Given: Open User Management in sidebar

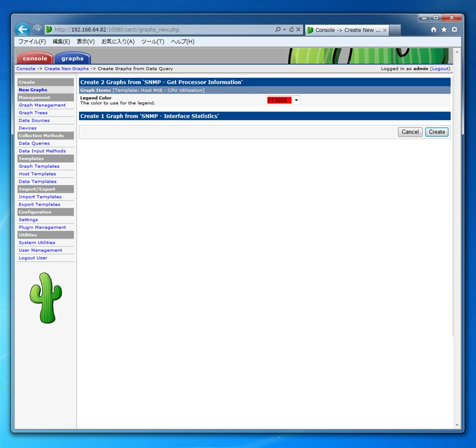Looking at the screenshot, I should [x=40, y=250].
